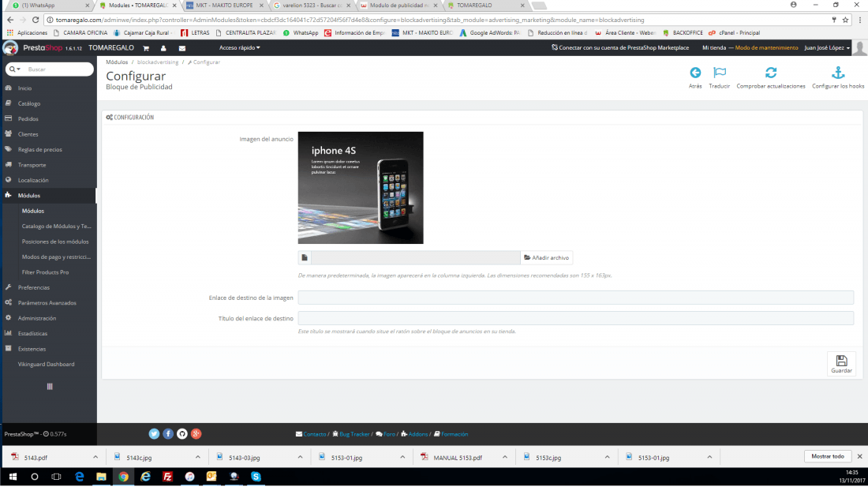868x487 pixels.
Task: Open Skype from the taskbar
Action: click(256, 477)
